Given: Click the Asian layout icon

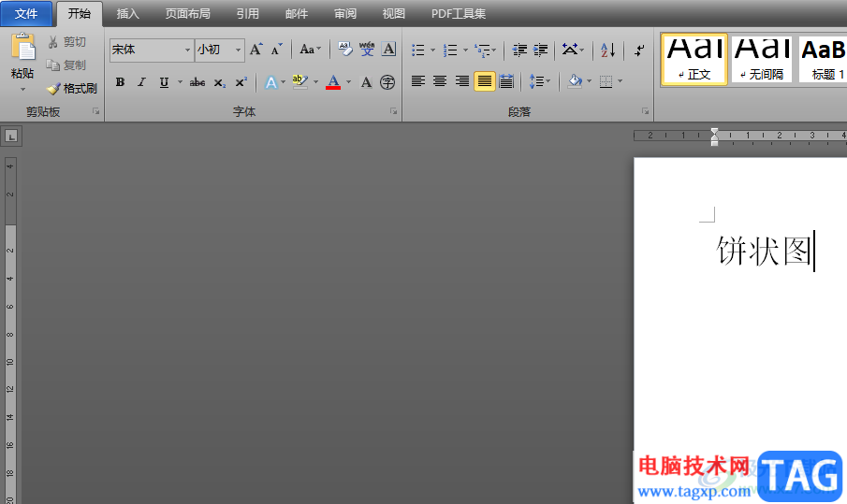Looking at the screenshot, I should pos(569,50).
